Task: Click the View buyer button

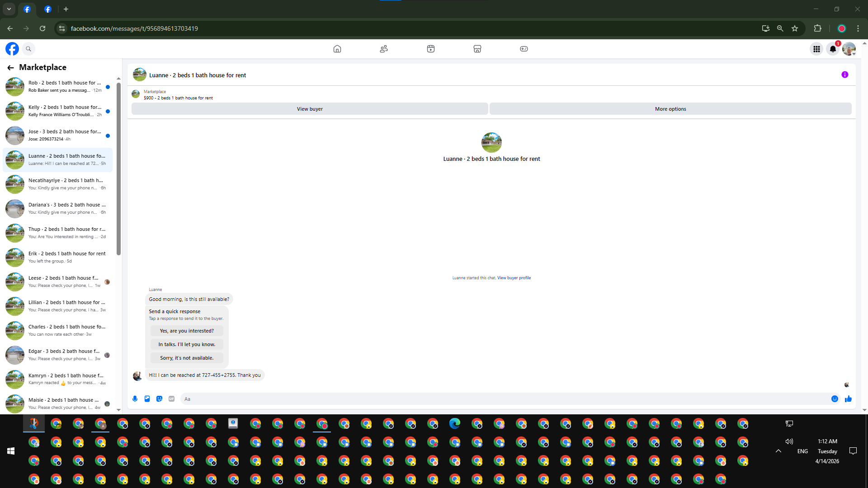Action: 310,109
